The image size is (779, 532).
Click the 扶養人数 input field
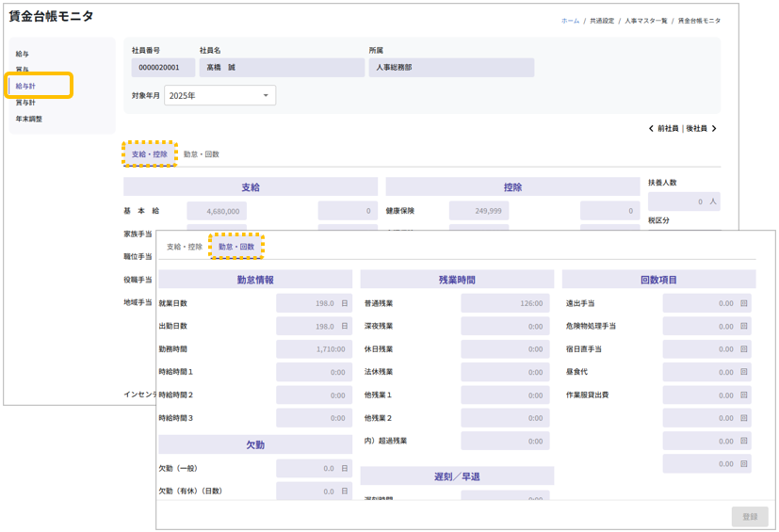683,202
